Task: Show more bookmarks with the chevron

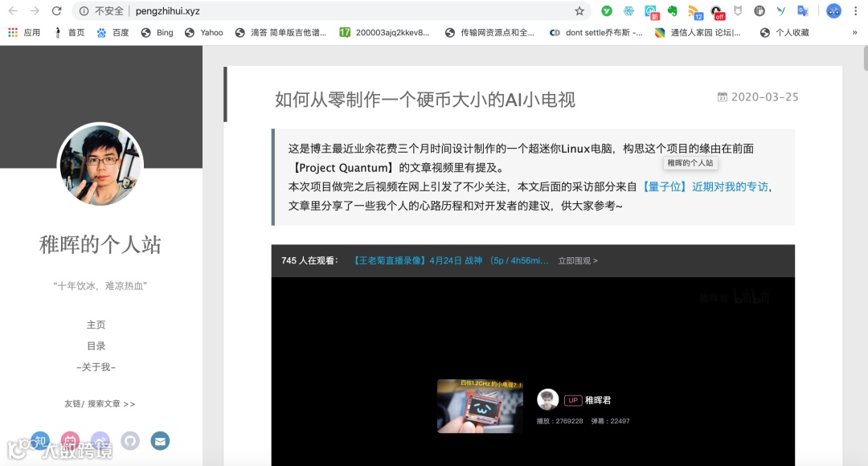Action: point(854,33)
